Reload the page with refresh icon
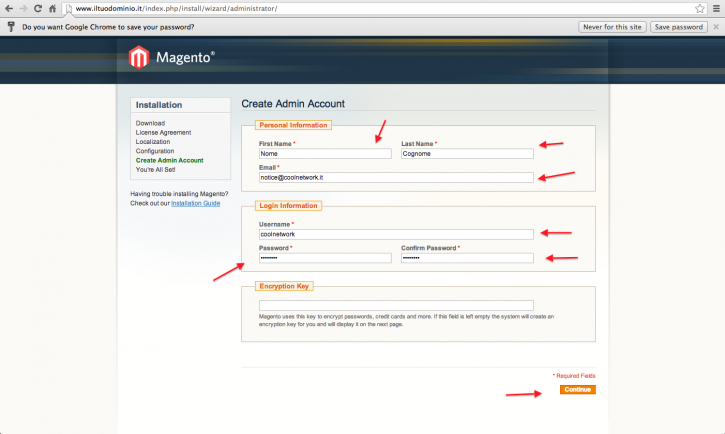This screenshot has width=725, height=434. (x=38, y=8)
